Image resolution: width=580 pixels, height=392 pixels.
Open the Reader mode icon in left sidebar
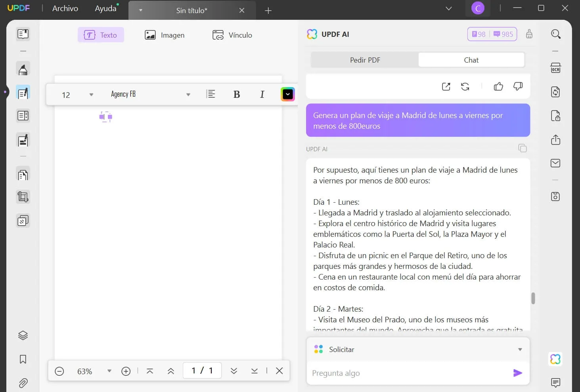pyautogui.click(x=23, y=34)
